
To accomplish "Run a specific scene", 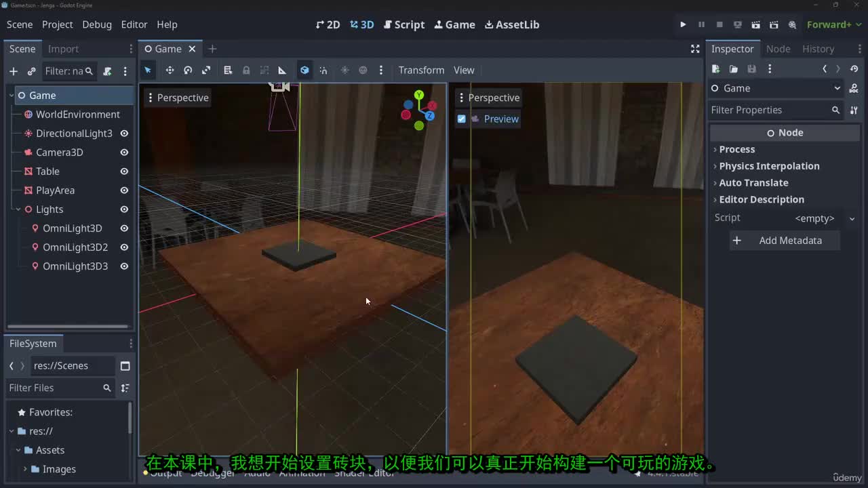I will pyautogui.click(x=774, y=24).
